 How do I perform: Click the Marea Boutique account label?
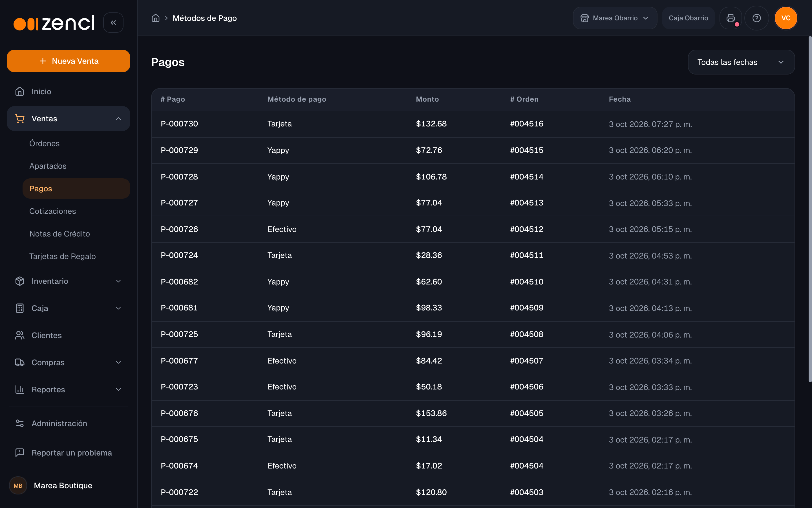click(63, 485)
